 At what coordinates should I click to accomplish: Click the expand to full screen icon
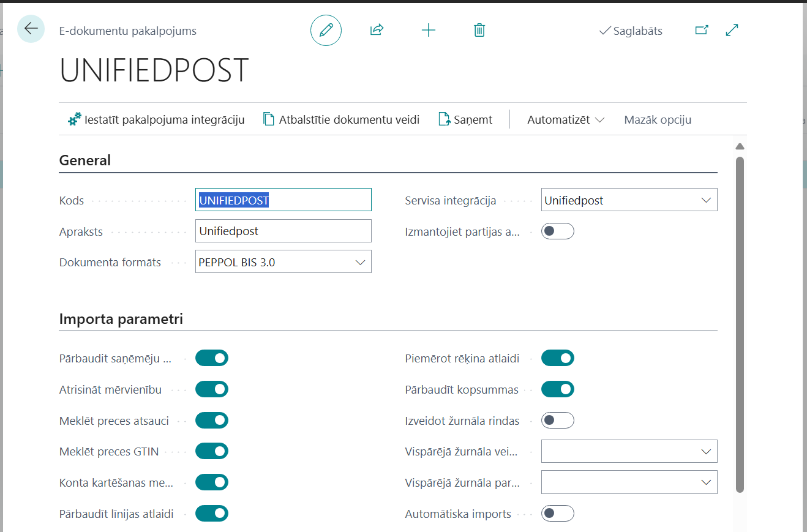tap(732, 30)
